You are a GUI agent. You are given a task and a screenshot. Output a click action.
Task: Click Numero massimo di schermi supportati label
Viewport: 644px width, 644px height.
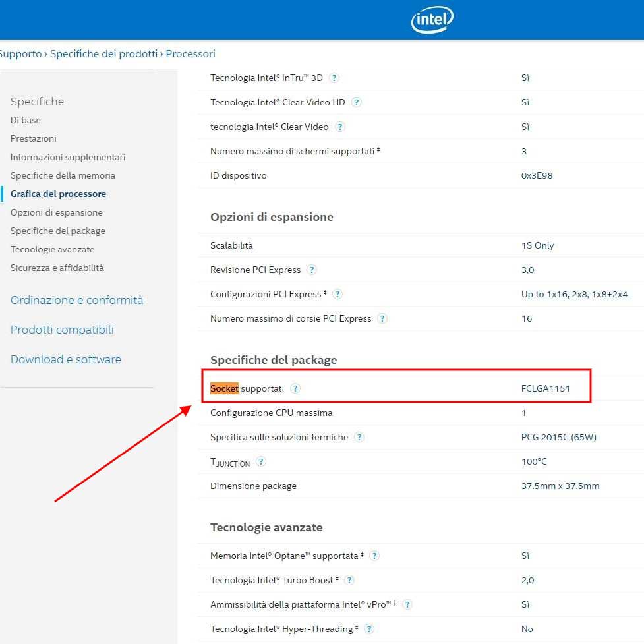click(295, 152)
